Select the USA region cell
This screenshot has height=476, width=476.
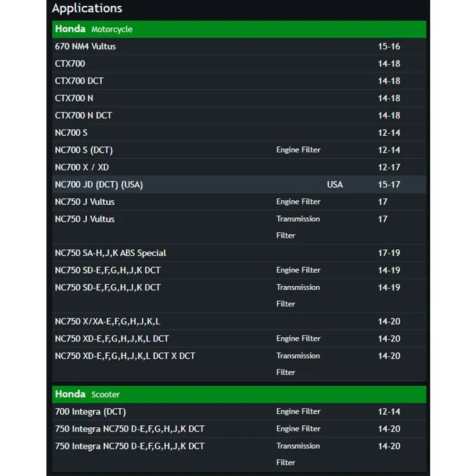point(335,184)
